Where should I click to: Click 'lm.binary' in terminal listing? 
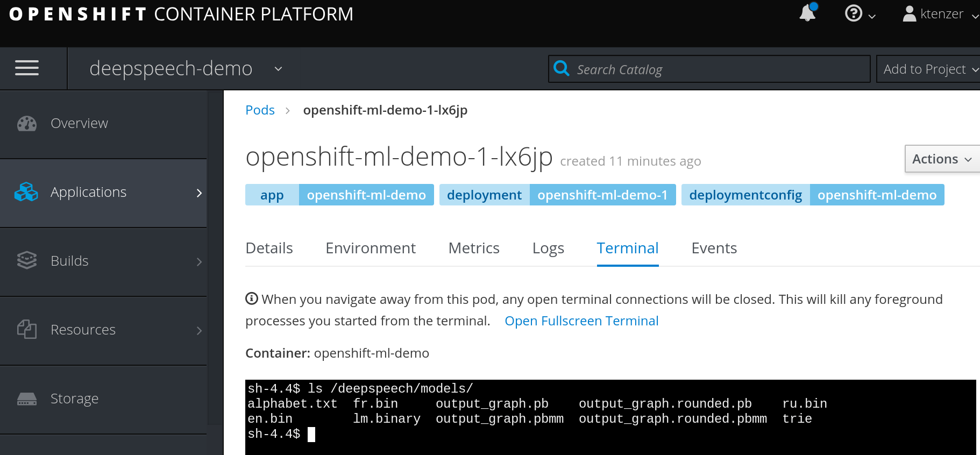[387, 419]
